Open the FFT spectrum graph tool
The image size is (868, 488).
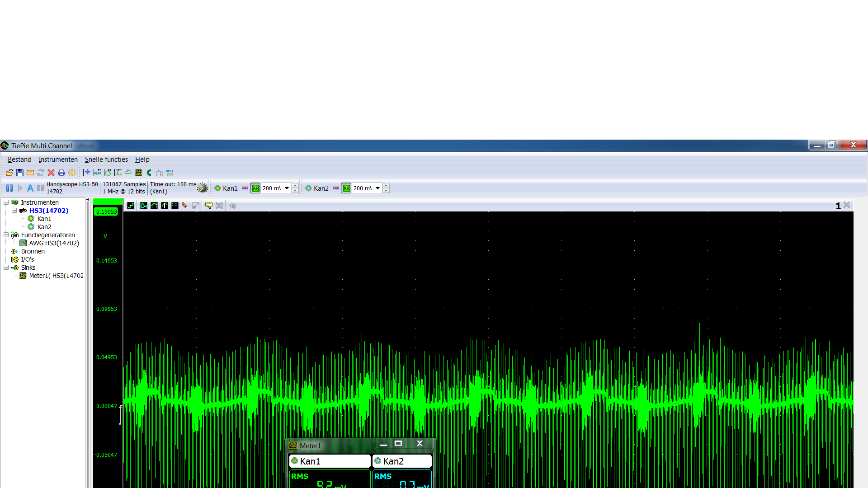118,173
